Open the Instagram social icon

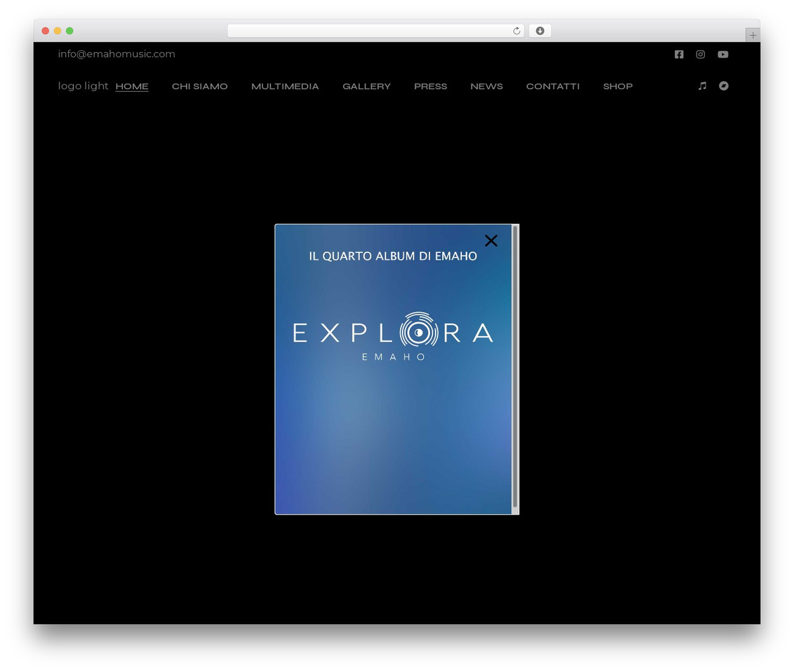coord(700,55)
